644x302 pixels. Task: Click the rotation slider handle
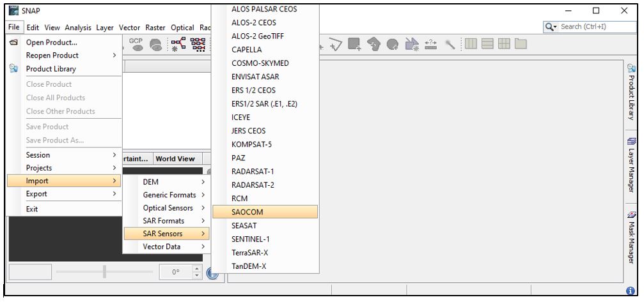pos(104,272)
